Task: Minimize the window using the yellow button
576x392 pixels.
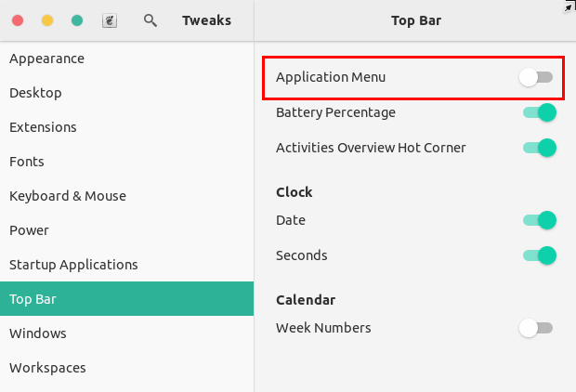Action: (47, 20)
